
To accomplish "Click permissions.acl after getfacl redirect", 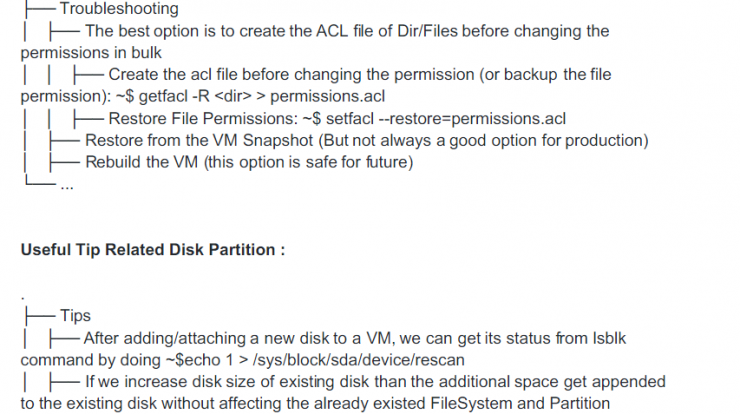I will [328, 96].
